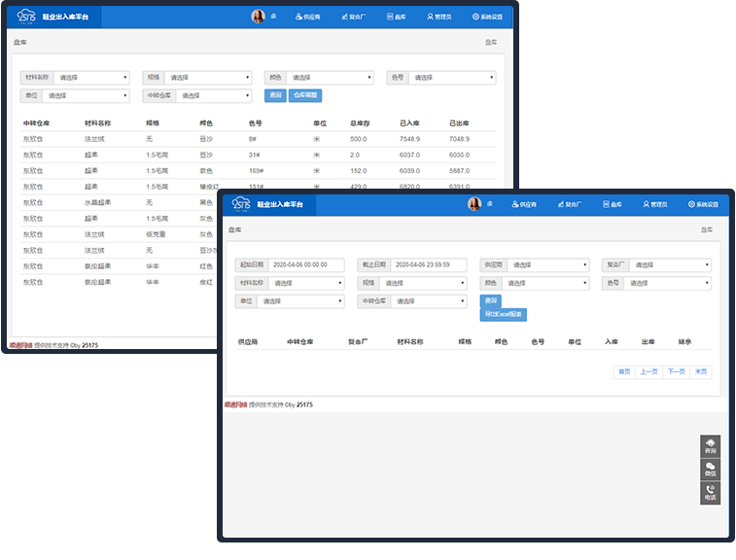Go to 下一页 next page in pagination
The width and height of the screenshot is (736, 560).
coord(676,371)
